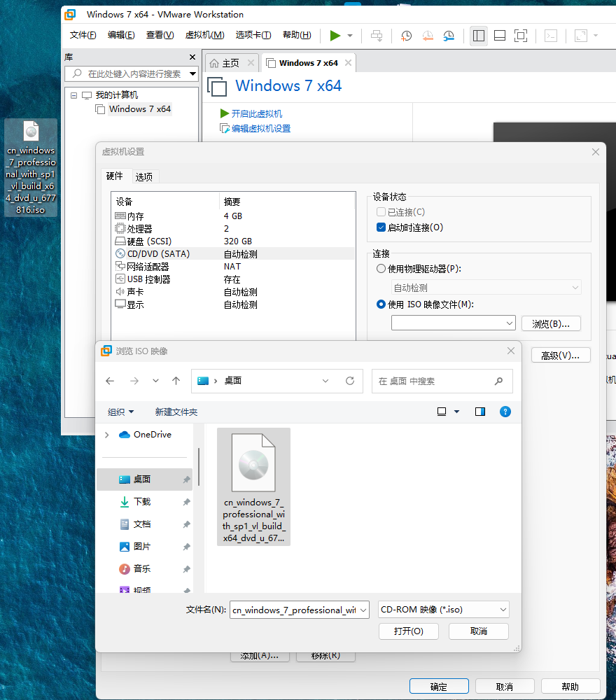This screenshot has height=700, width=616.
Task: Take a snapshot using the clock-plus icon
Action: [x=406, y=36]
